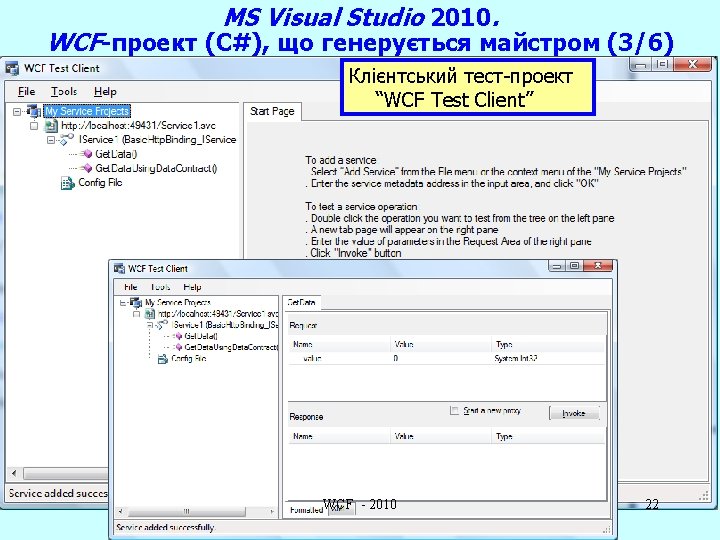Select IService1 (BasicHttpBinding) node in back window

[157, 140]
